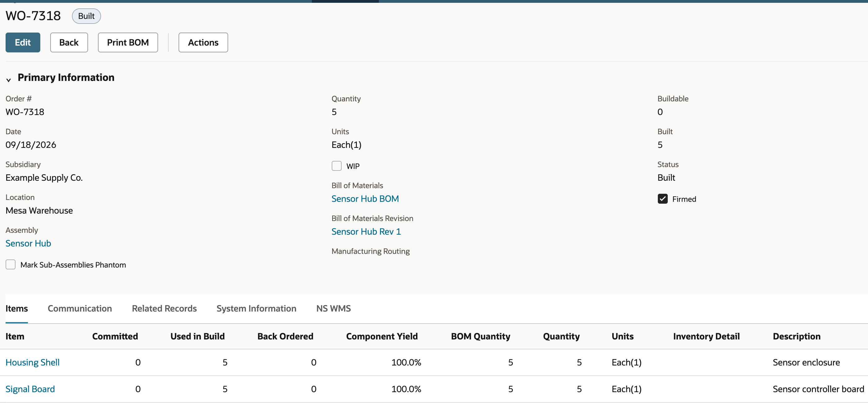Select the date value 09/18/2026
This screenshot has height=403, width=868.
[31, 145]
